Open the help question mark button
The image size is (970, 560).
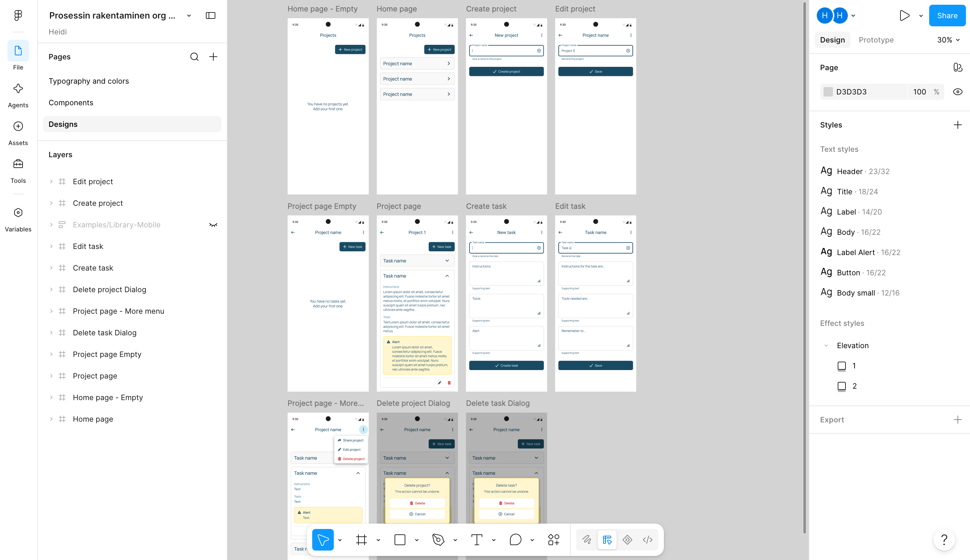click(x=944, y=540)
